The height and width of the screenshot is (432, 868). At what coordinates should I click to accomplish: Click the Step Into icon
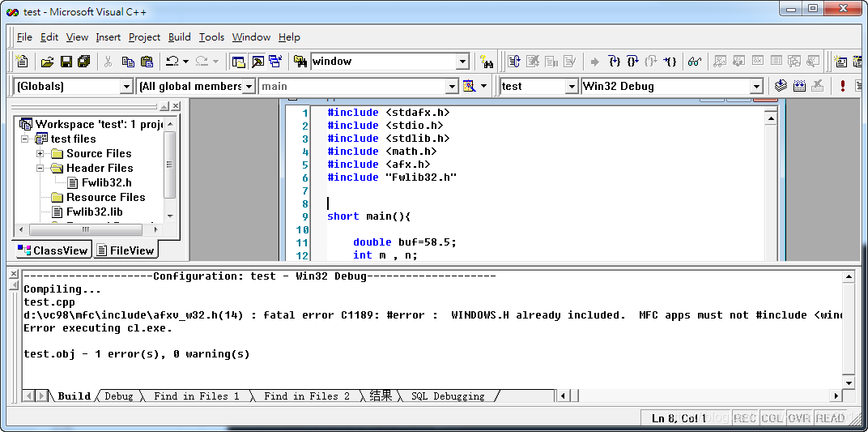click(x=615, y=62)
